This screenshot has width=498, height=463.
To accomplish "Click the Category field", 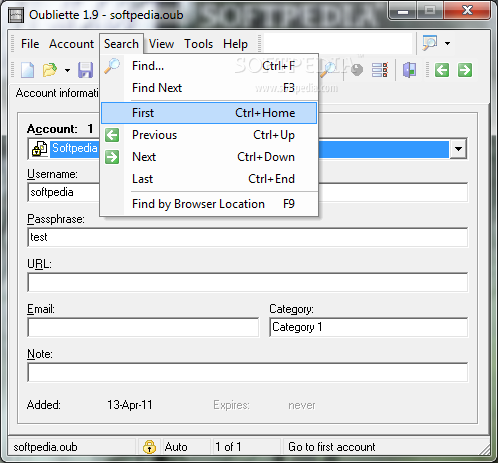I will [369, 327].
